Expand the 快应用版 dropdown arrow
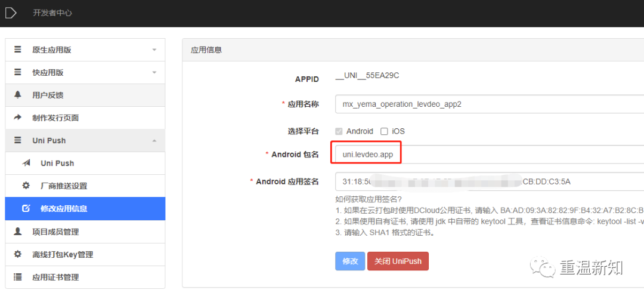This screenshot has height=296, width=644. [154, 72]
